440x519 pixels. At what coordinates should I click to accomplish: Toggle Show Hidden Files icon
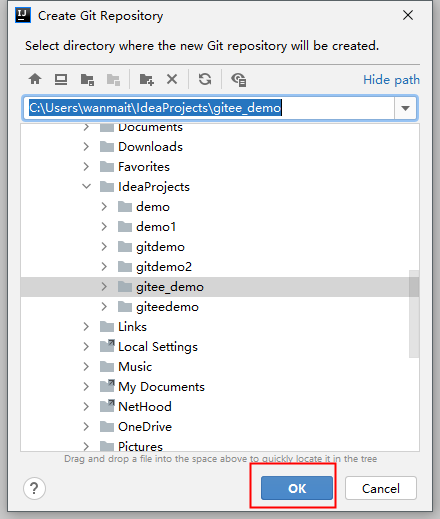[x=238, y=80]
